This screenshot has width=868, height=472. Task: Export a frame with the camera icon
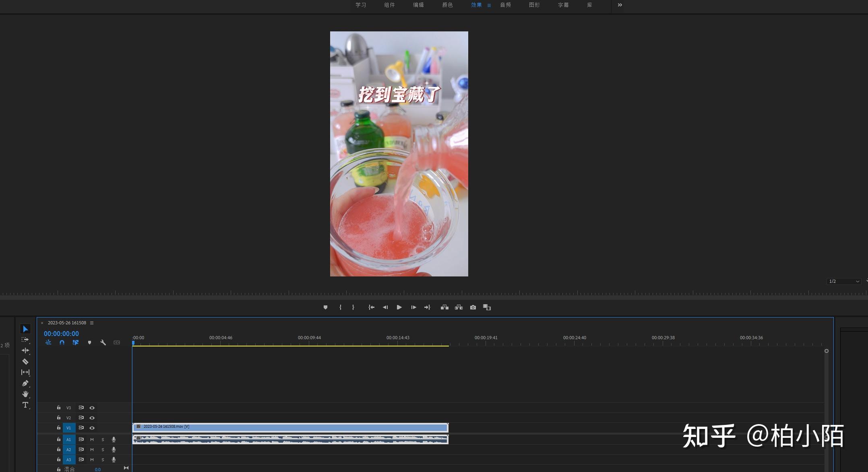pyautogui.click(x=473, y=307)
